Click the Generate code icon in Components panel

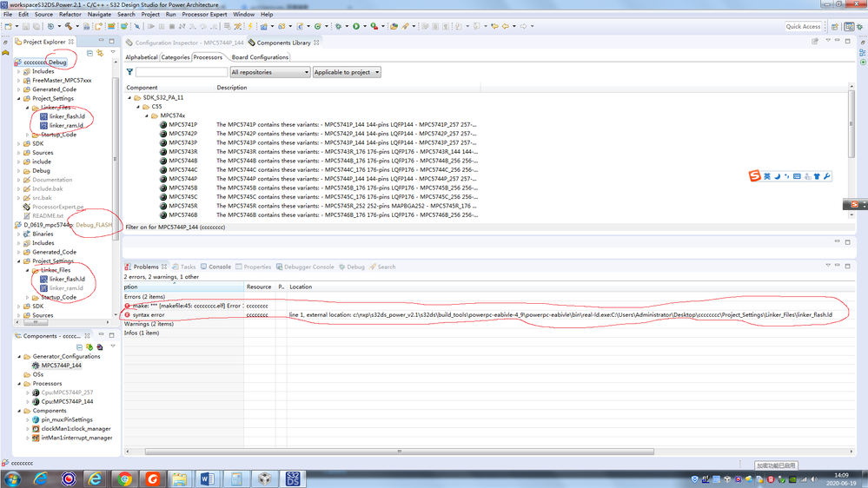89,347
